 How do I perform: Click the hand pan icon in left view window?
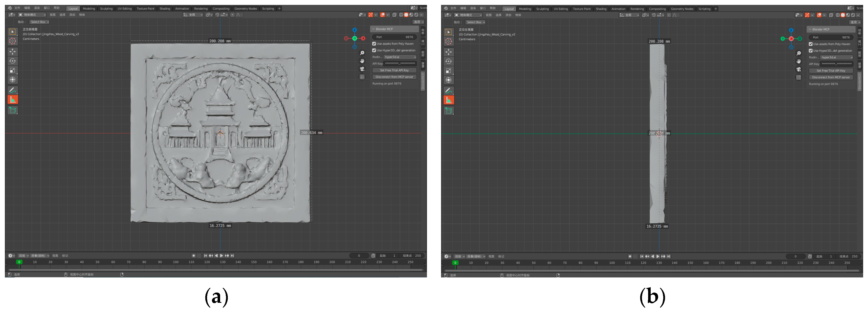799,61
